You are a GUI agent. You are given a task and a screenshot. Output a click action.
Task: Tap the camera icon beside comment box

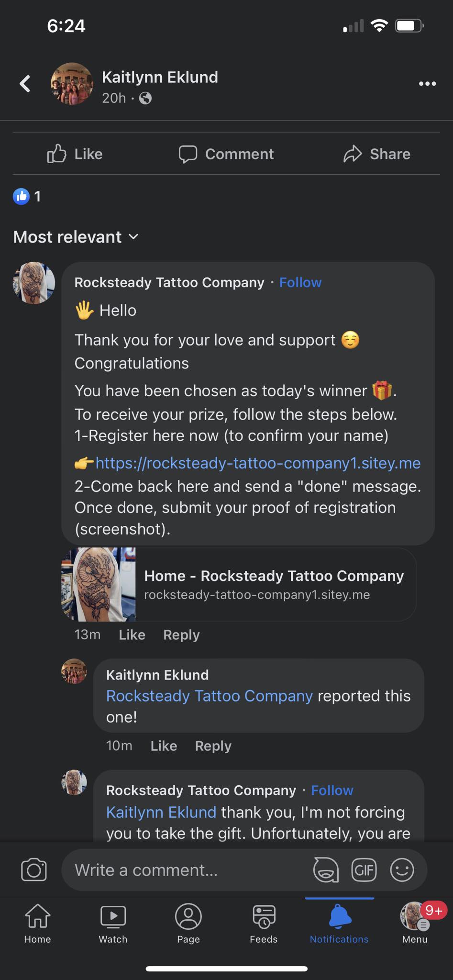tap(34, 869)
